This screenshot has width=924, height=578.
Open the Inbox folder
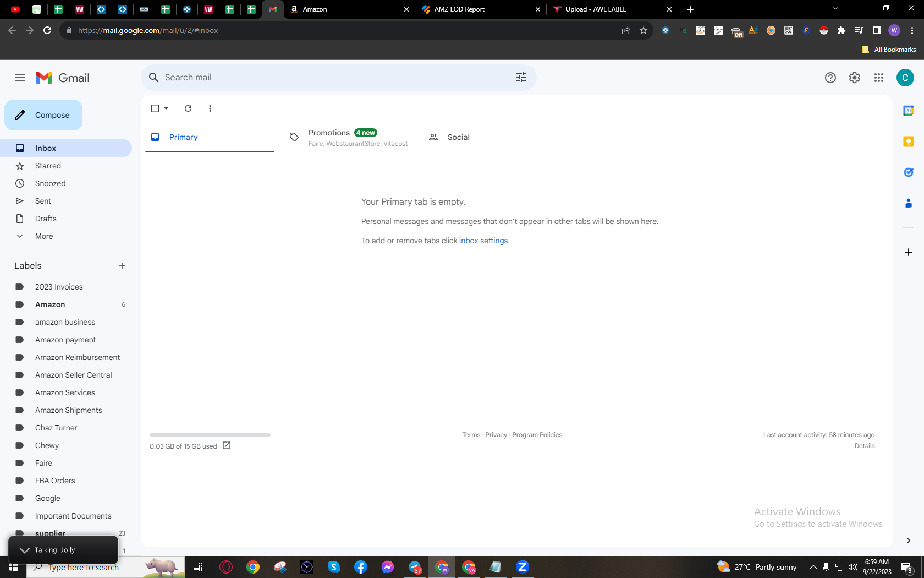pos(66,148)
